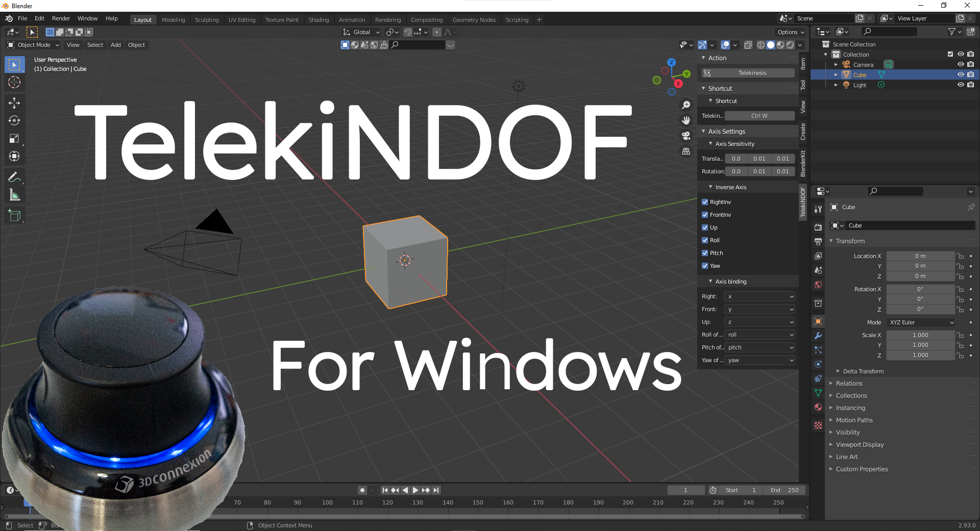Click the viewport zoom magnifier icon

click(687, 105)
